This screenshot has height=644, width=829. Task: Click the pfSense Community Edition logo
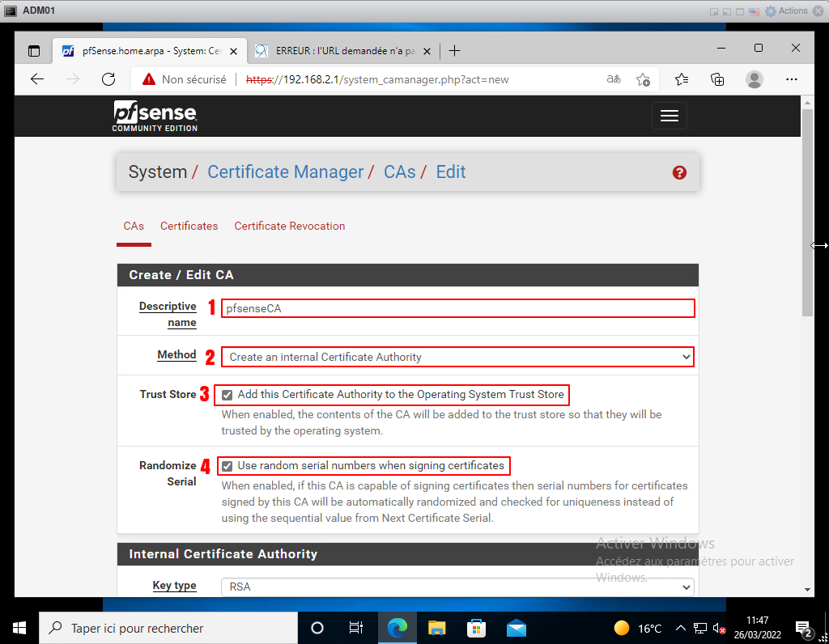point(155,116)
